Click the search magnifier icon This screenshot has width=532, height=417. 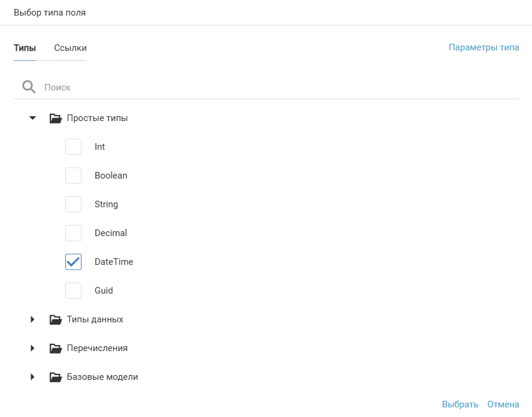(x=29, y=87)
